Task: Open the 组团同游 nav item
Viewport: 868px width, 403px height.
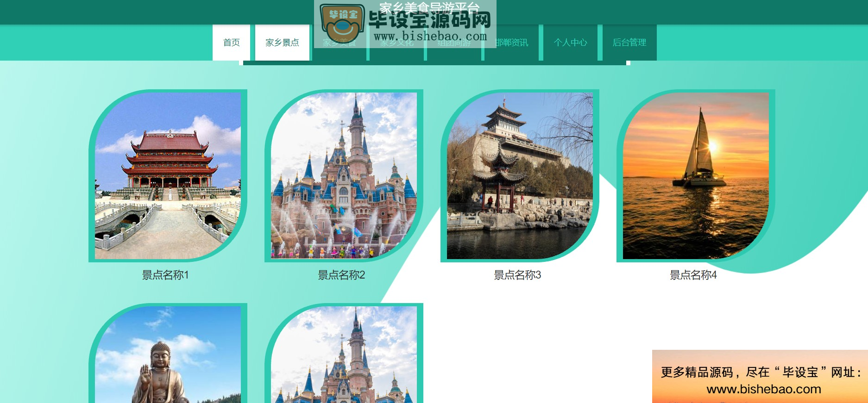Action: point(454,43)
